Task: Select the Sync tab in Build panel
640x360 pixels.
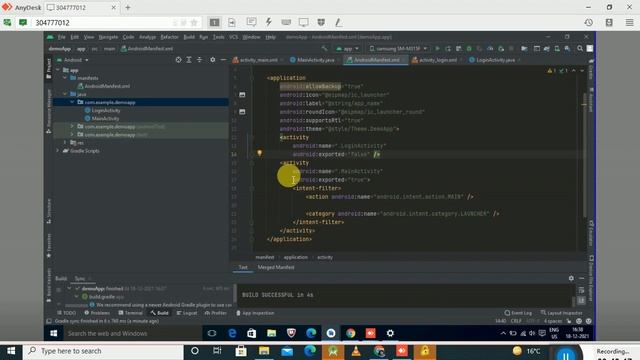Action: point(80,278)
